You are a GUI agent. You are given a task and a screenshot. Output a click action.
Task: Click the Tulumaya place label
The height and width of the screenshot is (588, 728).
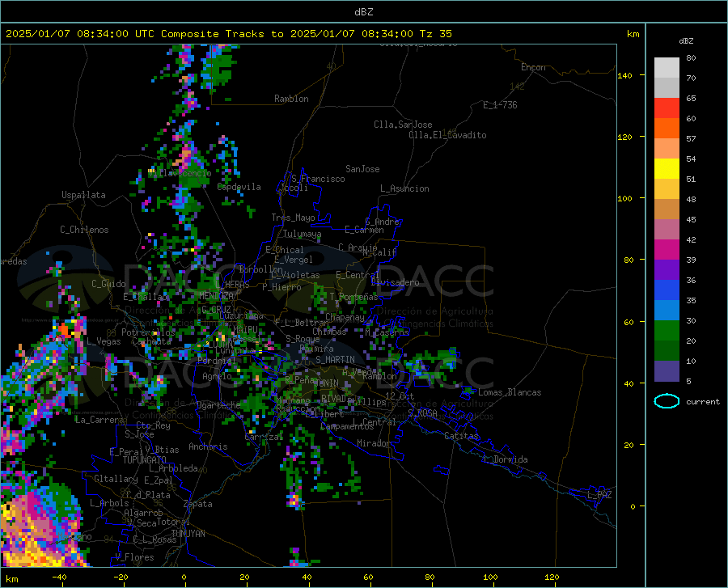tap(302, 234)
